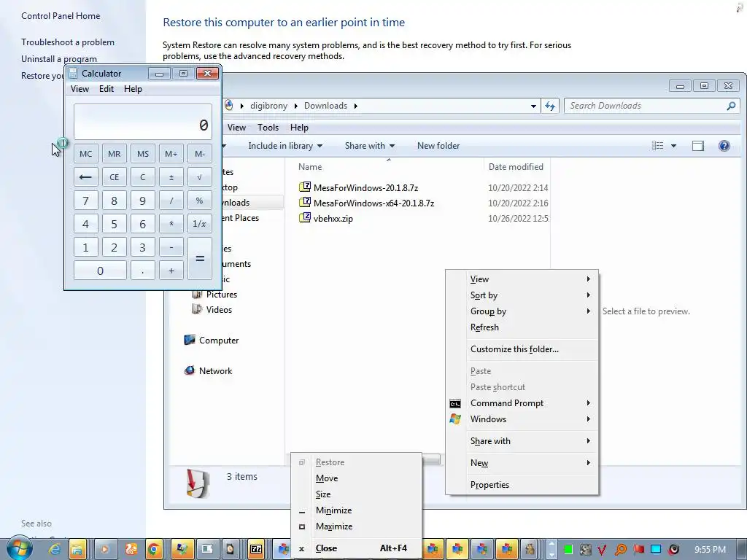Click the search magnifier in Search Downloads
The image size is (747, 560).
tap(731, 106)
